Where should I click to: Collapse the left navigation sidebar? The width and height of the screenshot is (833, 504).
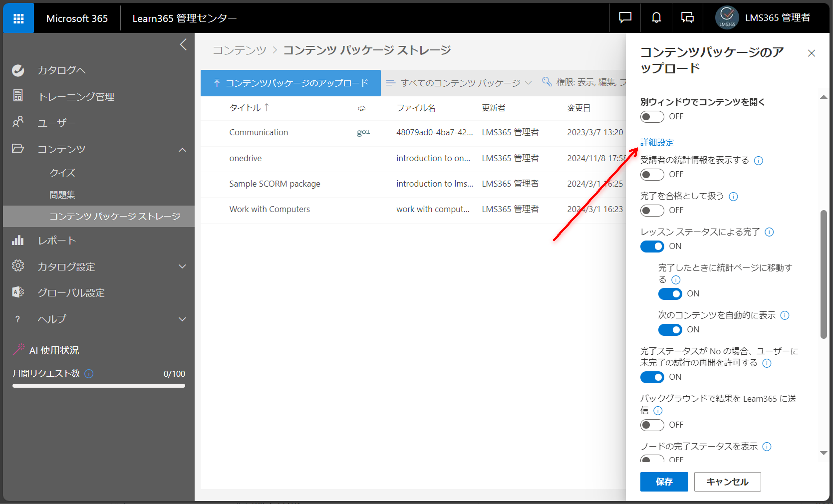tap(183, 44)
